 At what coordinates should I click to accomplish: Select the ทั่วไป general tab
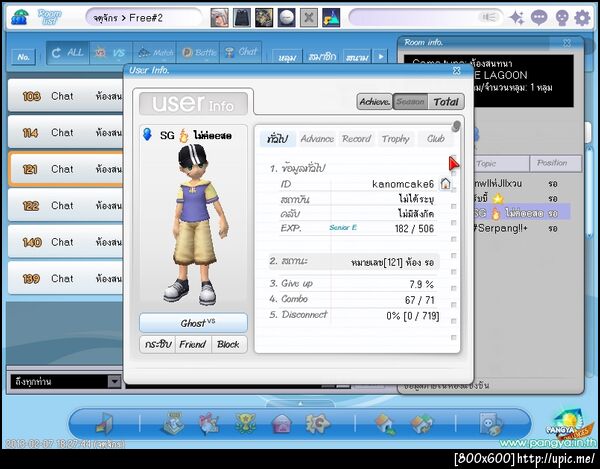277,139
